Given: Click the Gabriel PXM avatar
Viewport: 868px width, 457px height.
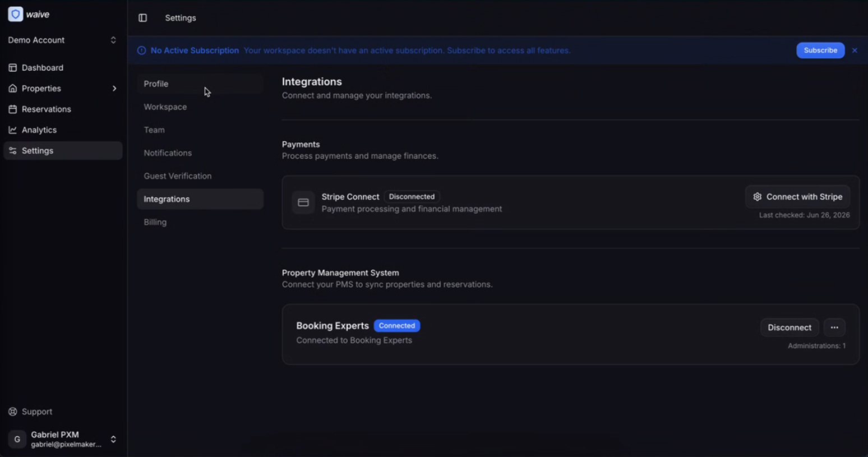Looking at the screenshot, I should pyautogui.click(x=17, y=439).
